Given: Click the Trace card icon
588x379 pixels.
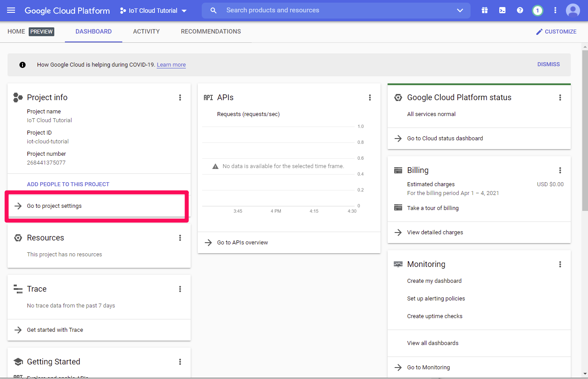Looking at the screenshot, I should (x=18, y=289).
